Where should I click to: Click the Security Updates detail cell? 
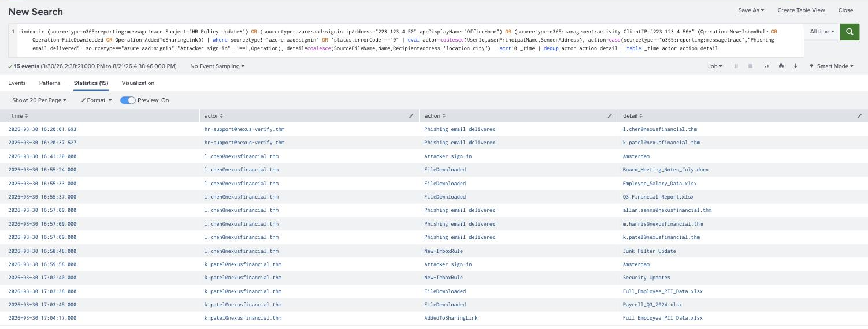(x=647, y=278)
